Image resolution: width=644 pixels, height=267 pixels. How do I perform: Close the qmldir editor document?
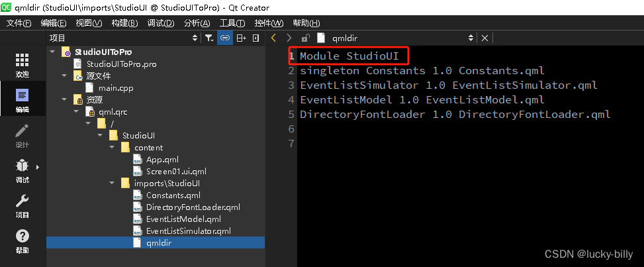click(484, 38)
